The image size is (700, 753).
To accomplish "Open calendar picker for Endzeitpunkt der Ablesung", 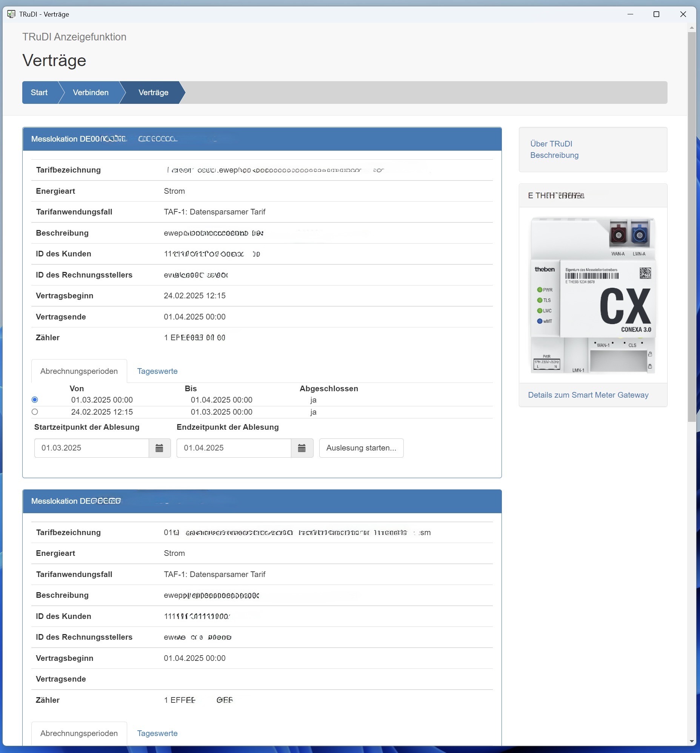I will 302,448.
